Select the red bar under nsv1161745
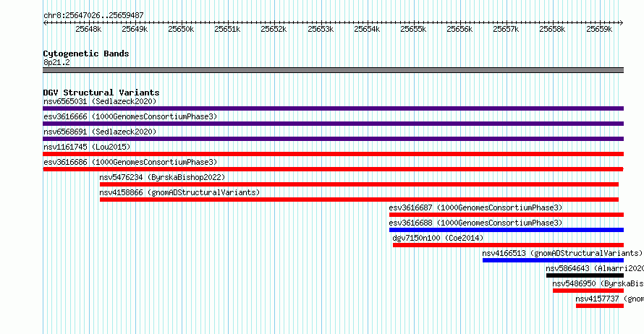The width and height of the screenshot is (644, 334). tap(333, 154)
